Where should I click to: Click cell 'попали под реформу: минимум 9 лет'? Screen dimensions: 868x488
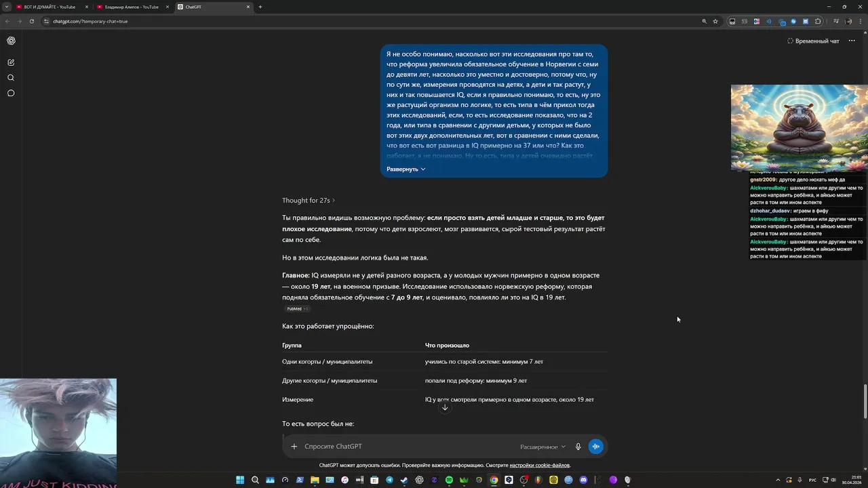pyautogui.click(x=476, y=381)
